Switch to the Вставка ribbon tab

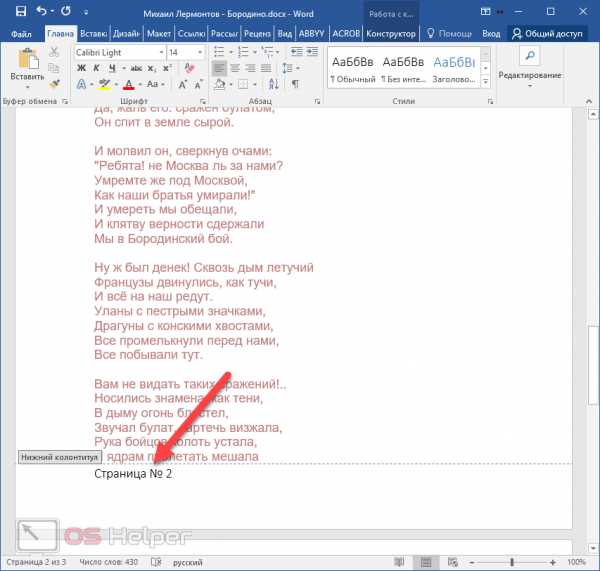point(93,34)
